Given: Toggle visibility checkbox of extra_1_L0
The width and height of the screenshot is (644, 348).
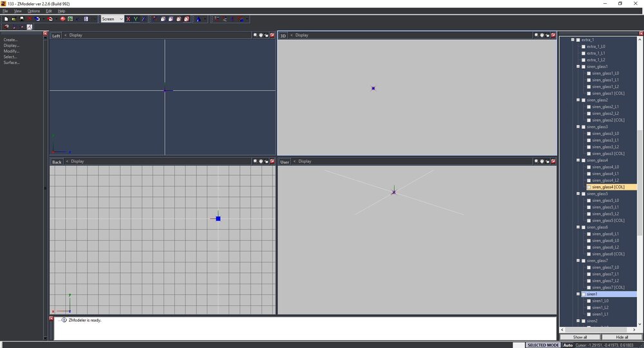Looking at the screenshot, I should click(583, 47).
